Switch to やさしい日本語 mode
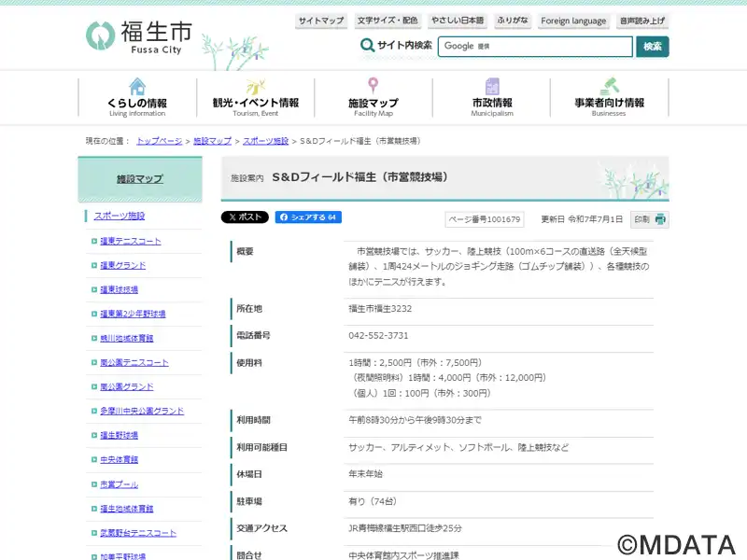 pyautogui.click(x=458, y=21)
